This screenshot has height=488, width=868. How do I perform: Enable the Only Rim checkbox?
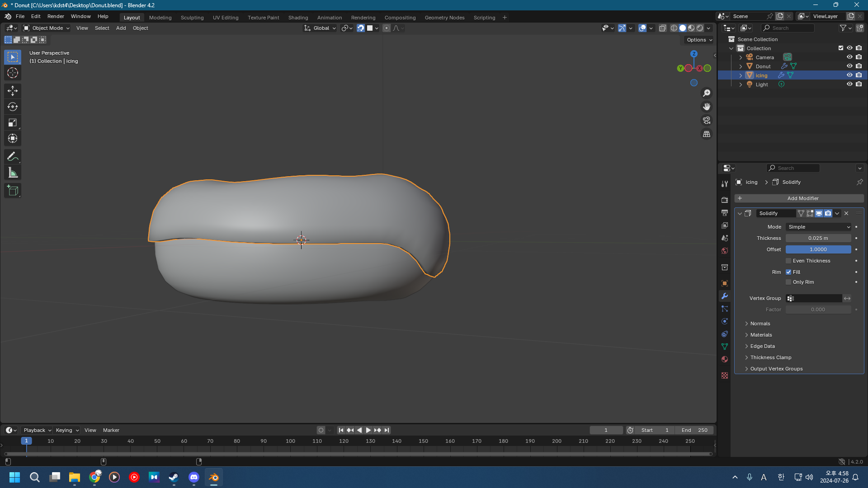click(788, 282)
